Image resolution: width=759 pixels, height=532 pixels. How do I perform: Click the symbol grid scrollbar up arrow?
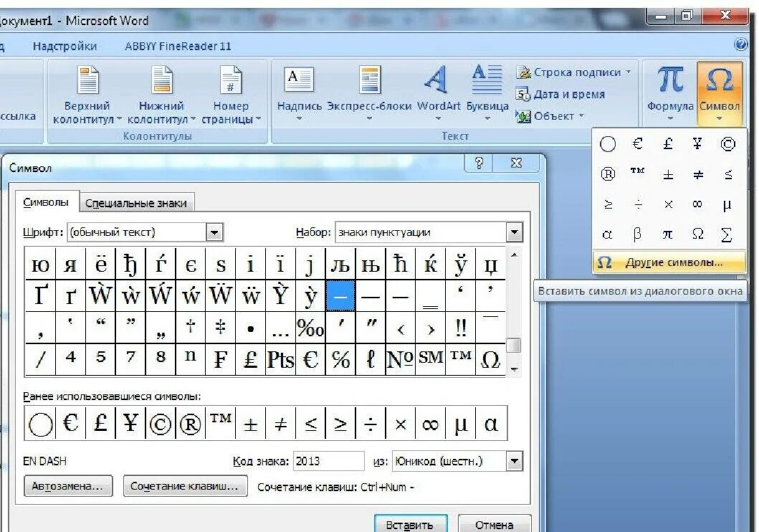(514, 255)
